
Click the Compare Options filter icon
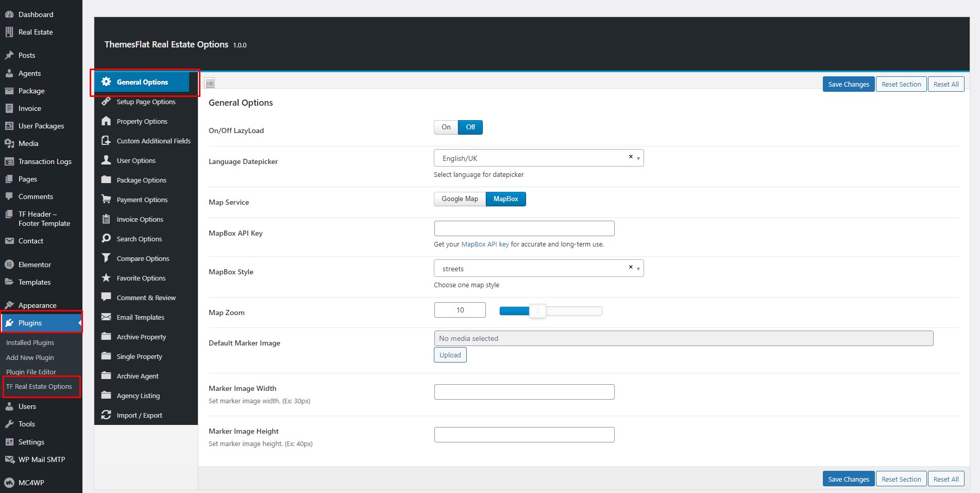click(106, 258)
